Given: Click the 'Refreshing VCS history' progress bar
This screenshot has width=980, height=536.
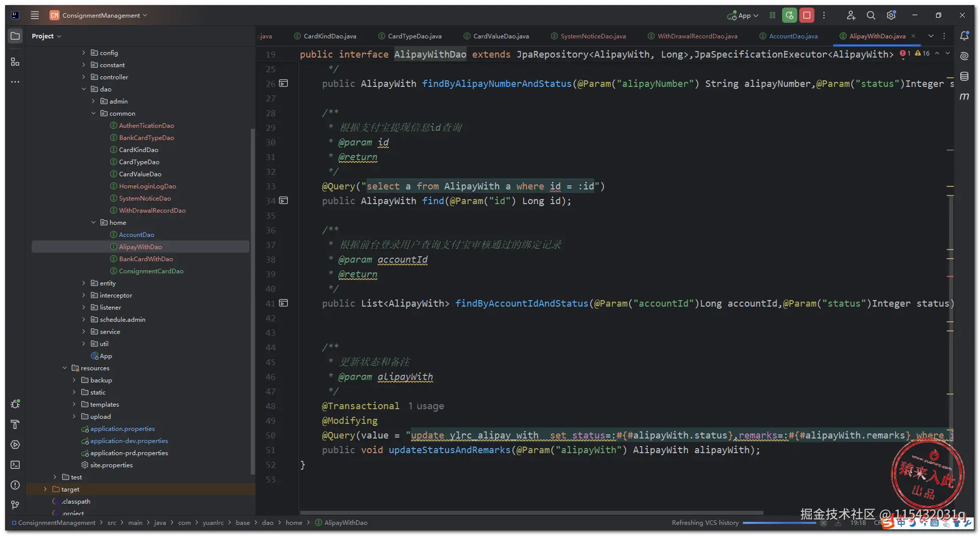Looking at the screenshot, I should [779, 522].
